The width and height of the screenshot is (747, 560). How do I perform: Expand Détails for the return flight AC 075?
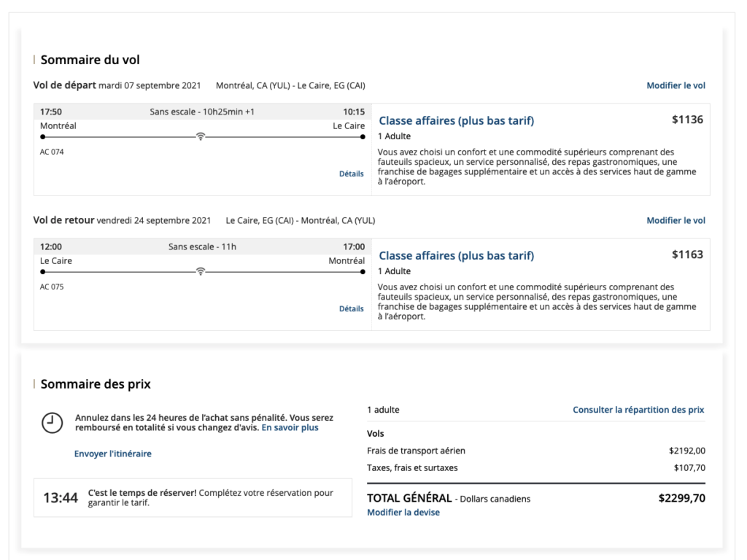pyautogui.click(x=351, y=308)
